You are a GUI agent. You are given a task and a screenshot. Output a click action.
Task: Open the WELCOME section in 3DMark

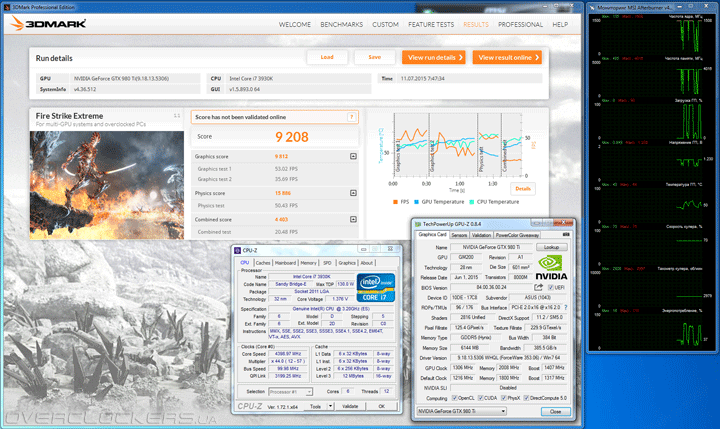coord(295,24)
